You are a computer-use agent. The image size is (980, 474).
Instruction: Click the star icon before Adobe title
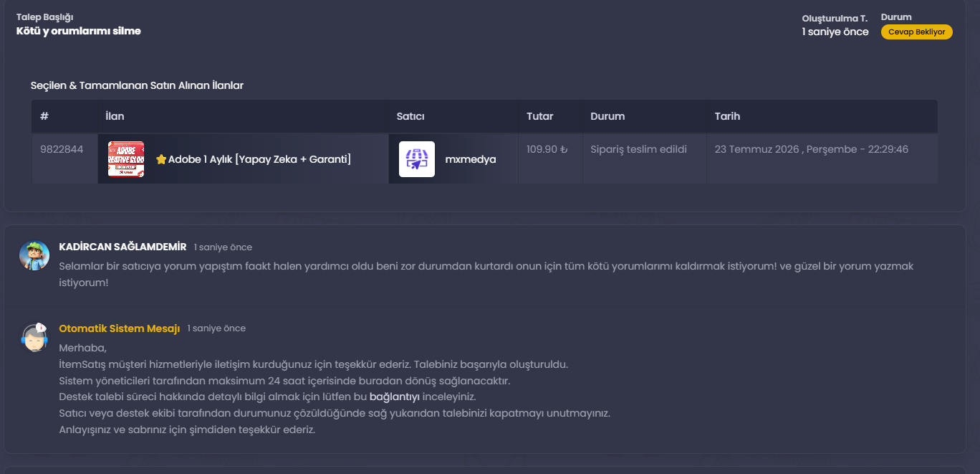tap(161, 159)
